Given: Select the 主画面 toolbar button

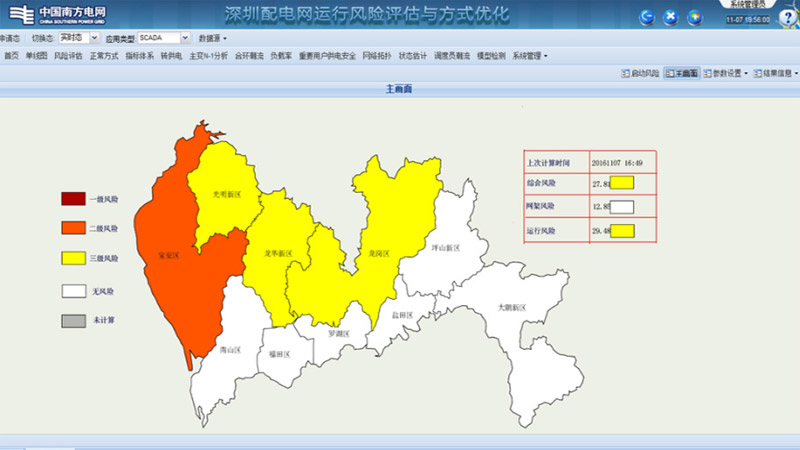Looking at the screenshot, I should 681,73.
